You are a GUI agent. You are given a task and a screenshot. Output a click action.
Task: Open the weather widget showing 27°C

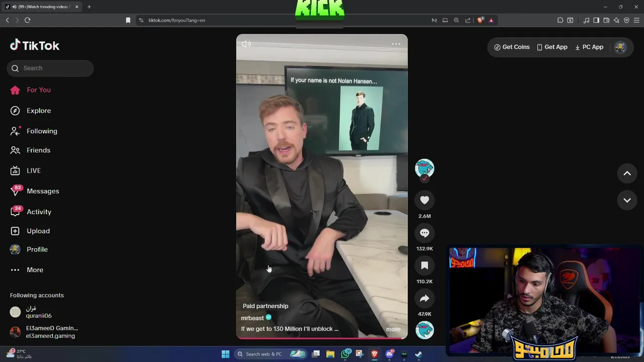(x=19, y=354)
